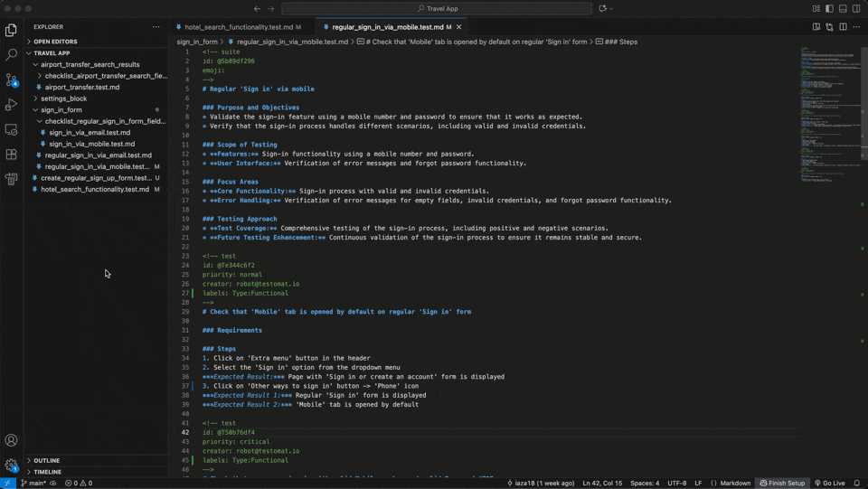868x489 pixels.
Task: Open Remote Explorer in activity bar
Action: coord(11,130)
